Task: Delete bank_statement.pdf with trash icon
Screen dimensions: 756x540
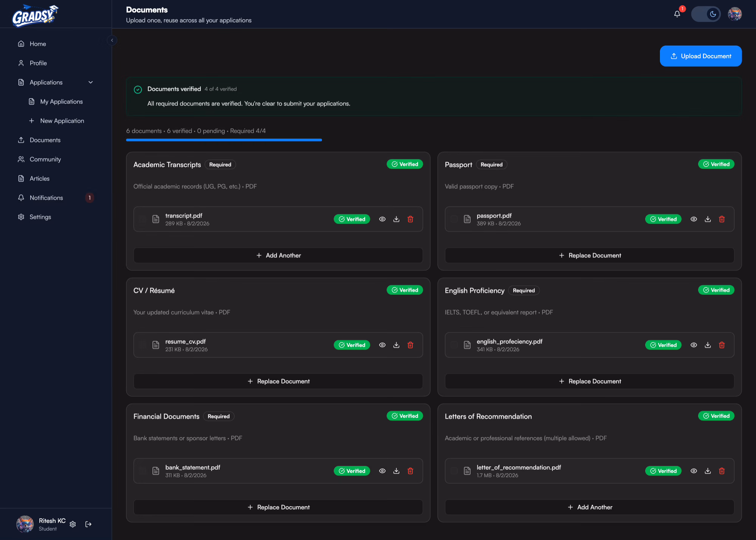Action: pyautogui.click(x=410, y=471)
